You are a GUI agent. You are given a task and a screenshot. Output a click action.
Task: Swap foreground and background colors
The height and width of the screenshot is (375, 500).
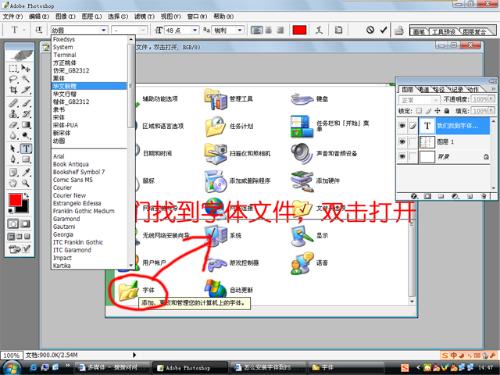pyautogui.click(x=27, y=196)
